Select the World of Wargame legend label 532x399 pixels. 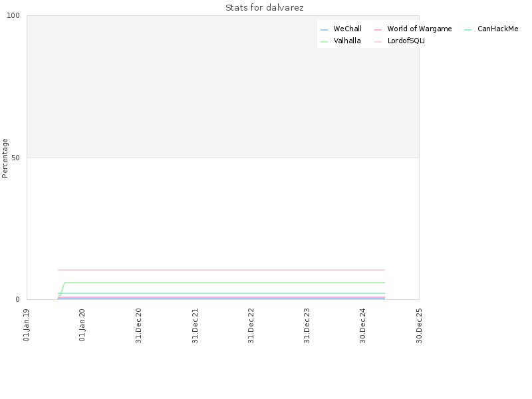(420, 29)
